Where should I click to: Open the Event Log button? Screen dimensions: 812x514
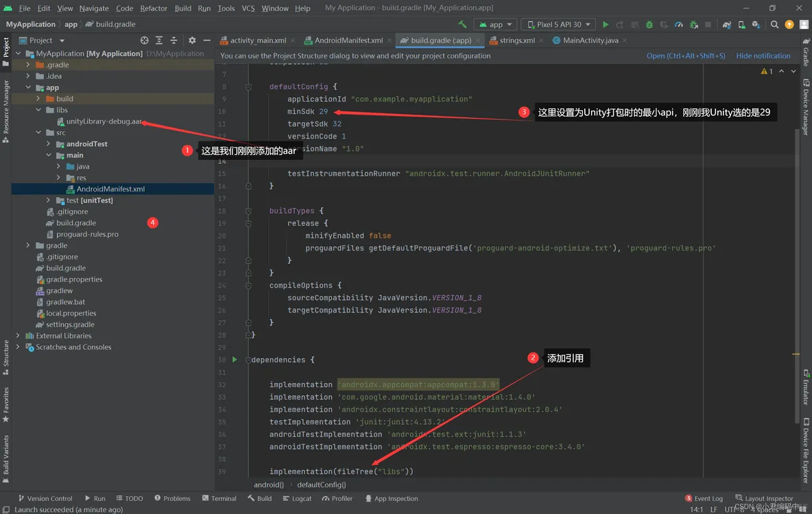(x=703, y=498)
